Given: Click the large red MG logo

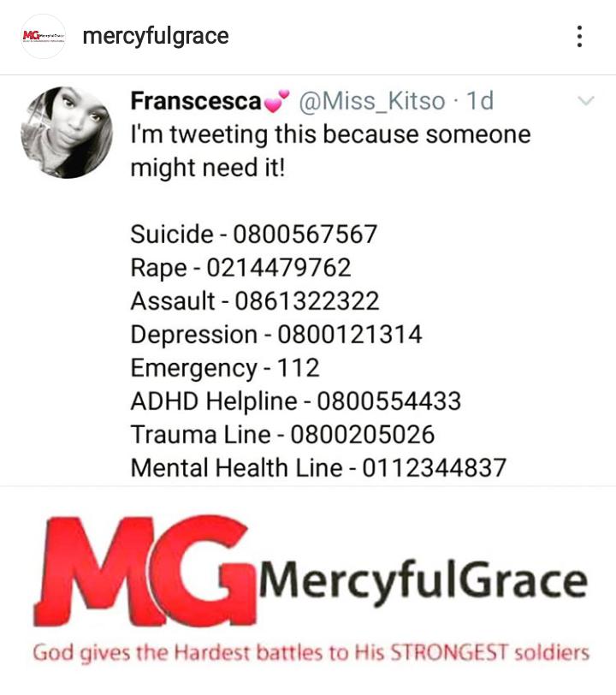Looking at the screenshot, I should [x=145, y=571].
